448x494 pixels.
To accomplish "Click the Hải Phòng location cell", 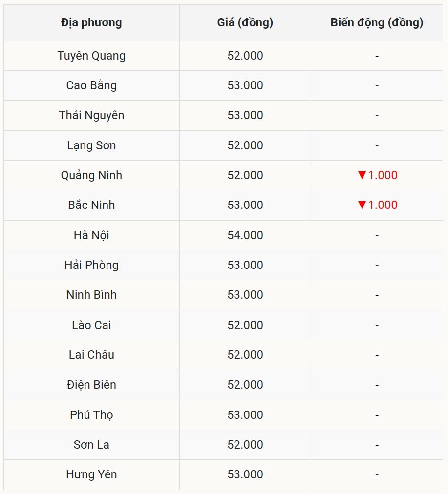I will [x=91, y=265].
